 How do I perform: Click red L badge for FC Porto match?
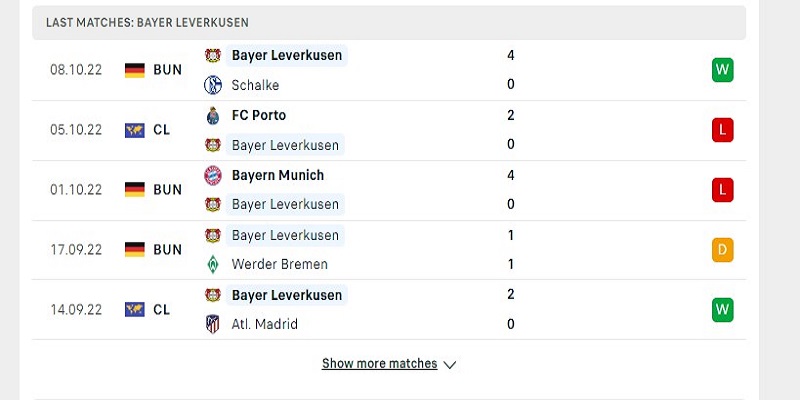tap(722, 130)
